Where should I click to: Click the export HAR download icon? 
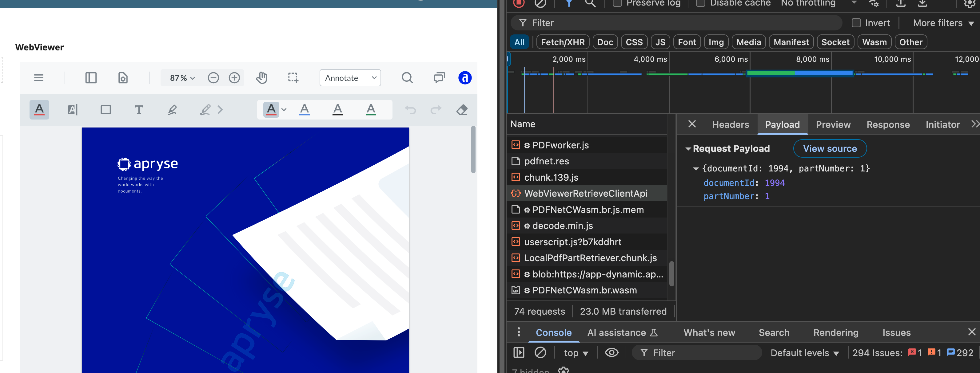(922, 3)
